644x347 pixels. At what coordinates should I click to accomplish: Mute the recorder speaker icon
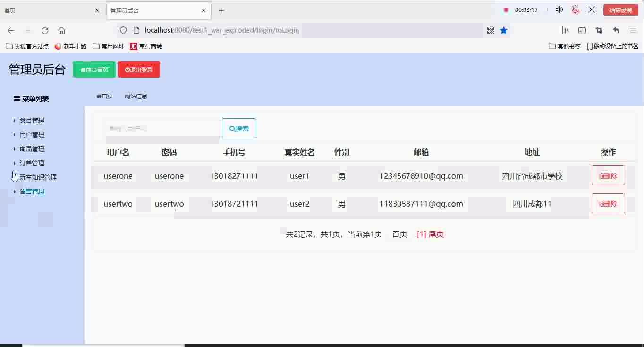coord(559,9)
